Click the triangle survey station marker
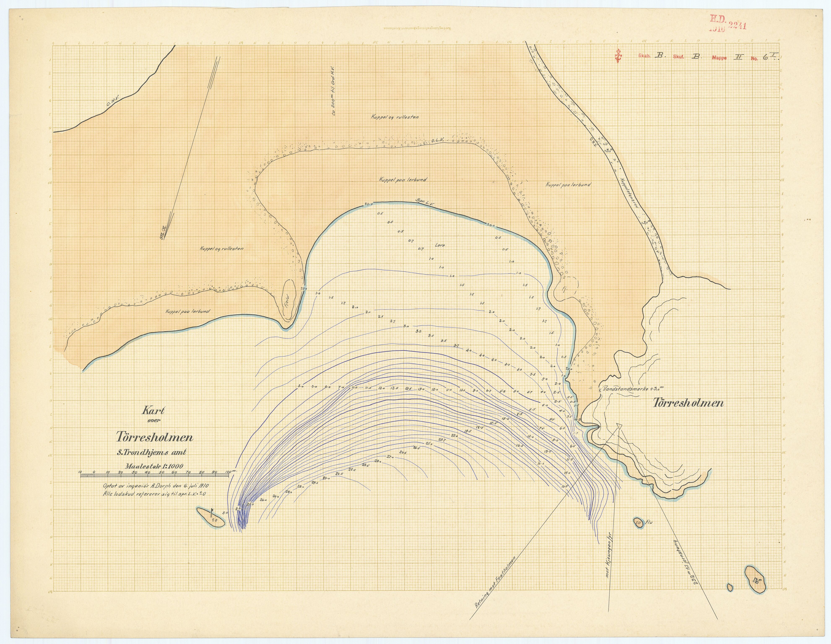The height and width of the screenshot is (644, 831). click(x=619, y=426)
